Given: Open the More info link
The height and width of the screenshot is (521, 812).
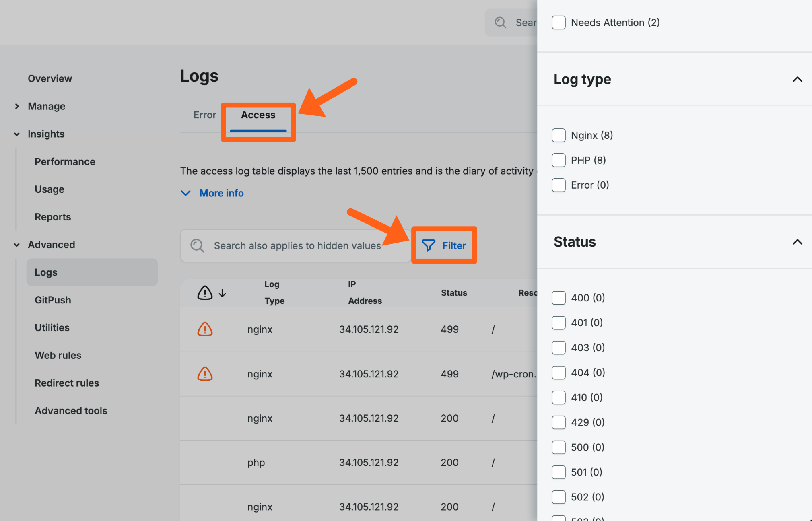Looking at the screenshot, I should (221, 193).
